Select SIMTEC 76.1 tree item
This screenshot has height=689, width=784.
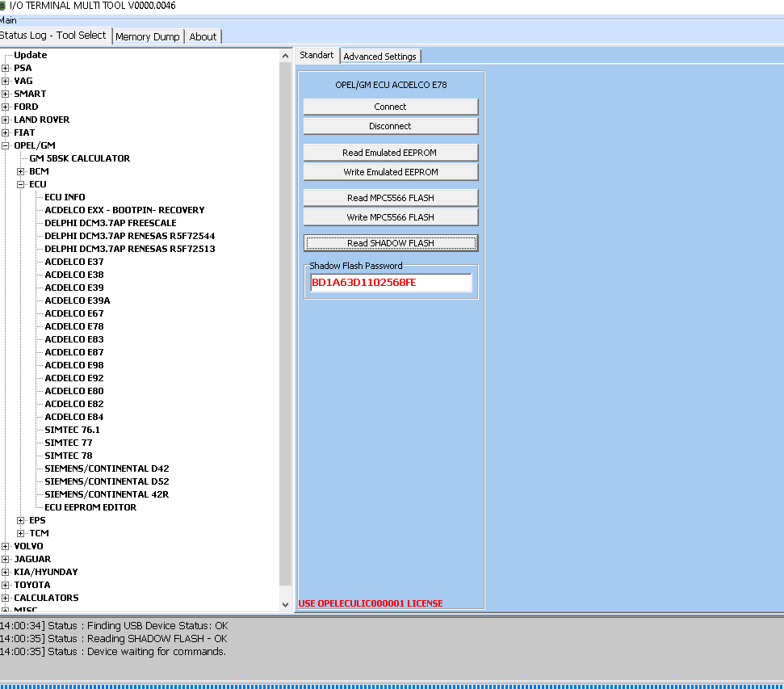pyautogui.click(x=73, y=430)
